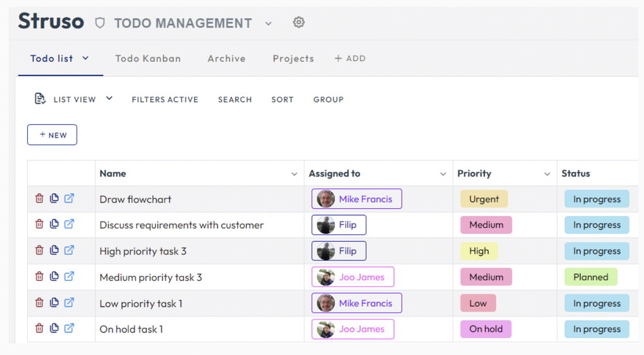Expand the LIST VIEW chevron
The width and height of the screenshot is (644, 355).
(109, 98)
